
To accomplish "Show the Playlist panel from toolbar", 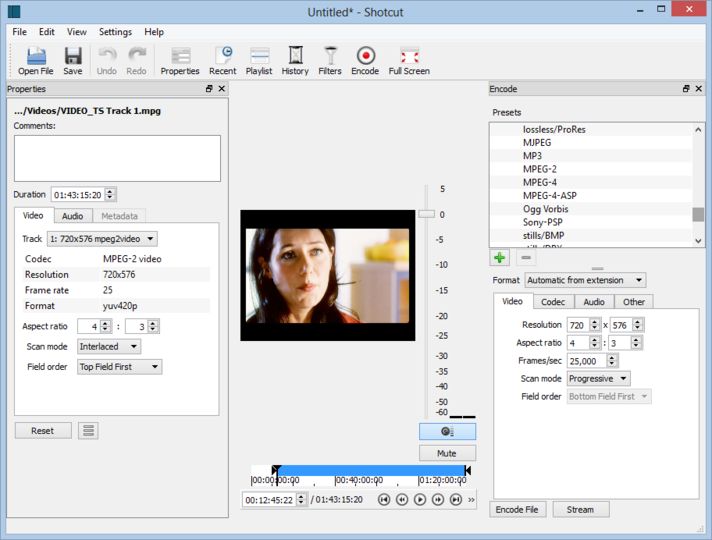I will pos(259,60).
